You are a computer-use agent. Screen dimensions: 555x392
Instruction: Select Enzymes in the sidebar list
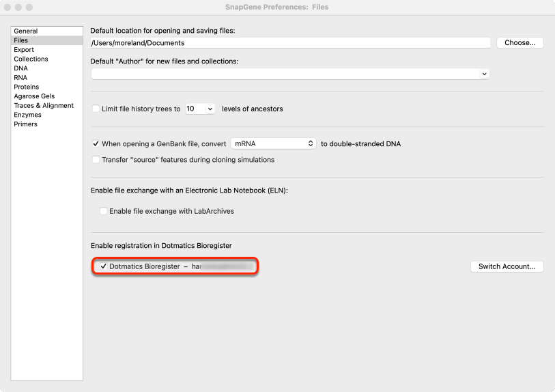(27, 115)
